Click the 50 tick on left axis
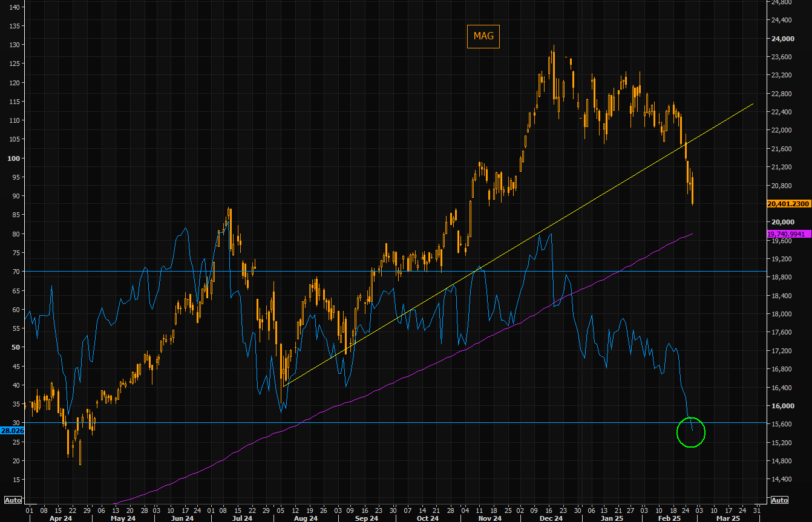 (x=15, y=347)
